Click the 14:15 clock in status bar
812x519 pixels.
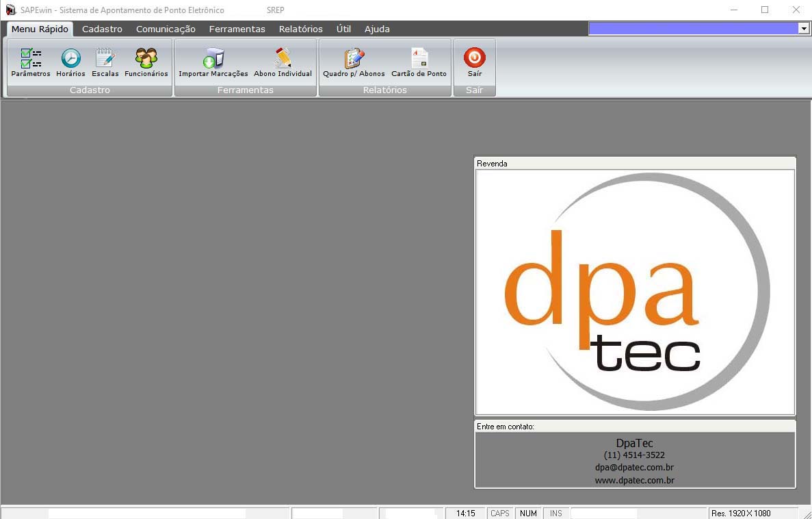466,514
